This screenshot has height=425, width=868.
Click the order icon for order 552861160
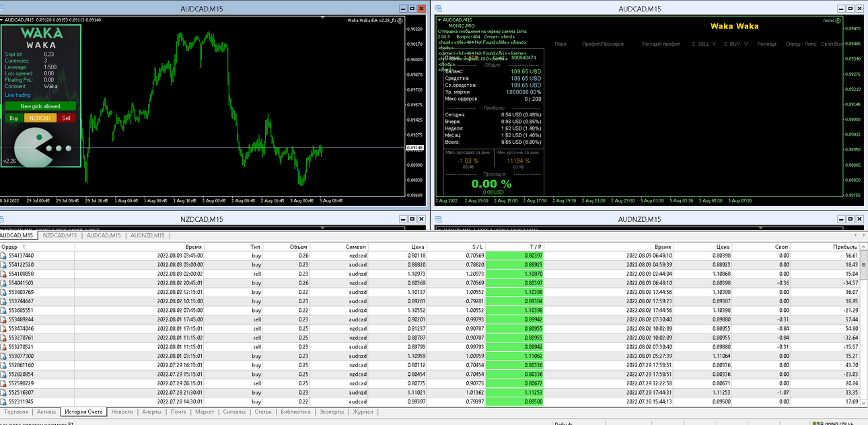4,365
